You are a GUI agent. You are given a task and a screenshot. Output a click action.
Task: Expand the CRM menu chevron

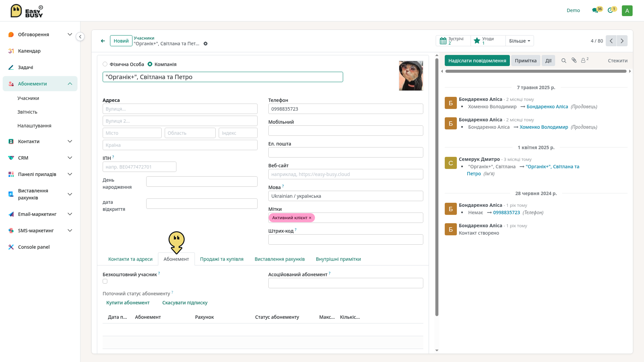[x=70, y=158]
